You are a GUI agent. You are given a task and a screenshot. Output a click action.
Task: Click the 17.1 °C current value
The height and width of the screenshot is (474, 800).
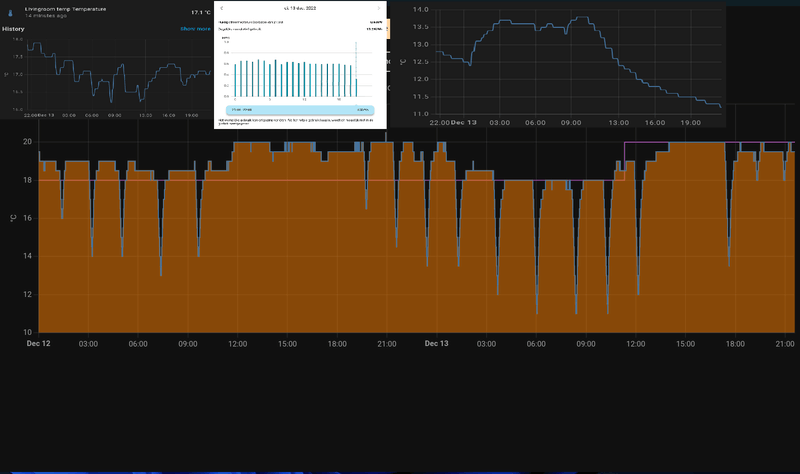pyautogui.click(x=201, y=12)
